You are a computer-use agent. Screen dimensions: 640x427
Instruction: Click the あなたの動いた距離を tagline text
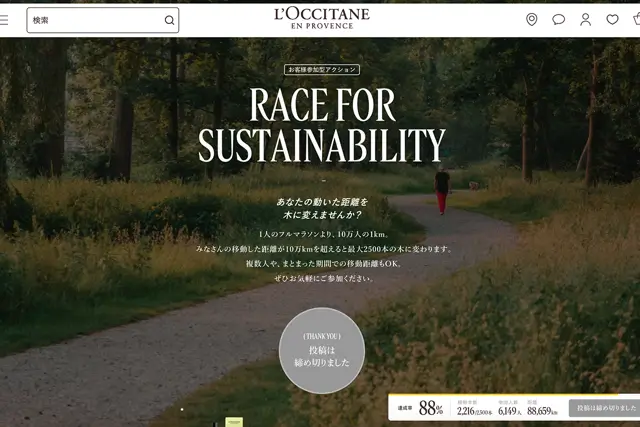click(322, 202)
